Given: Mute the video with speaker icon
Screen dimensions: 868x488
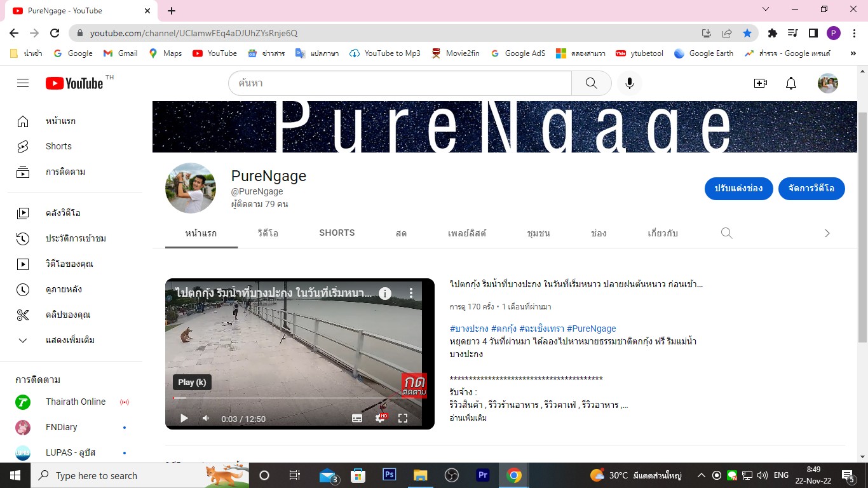Looking at the screenshot, I should [206, 418].
